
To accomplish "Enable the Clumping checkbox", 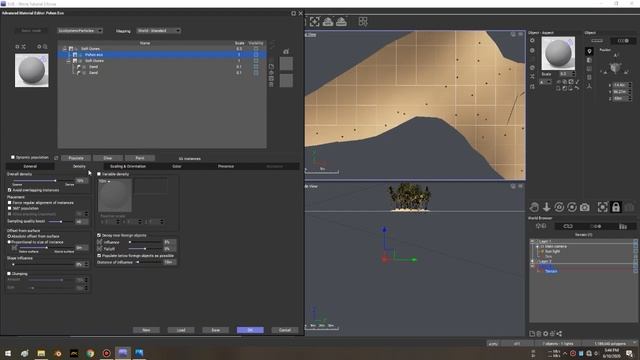I will [9, 273].
